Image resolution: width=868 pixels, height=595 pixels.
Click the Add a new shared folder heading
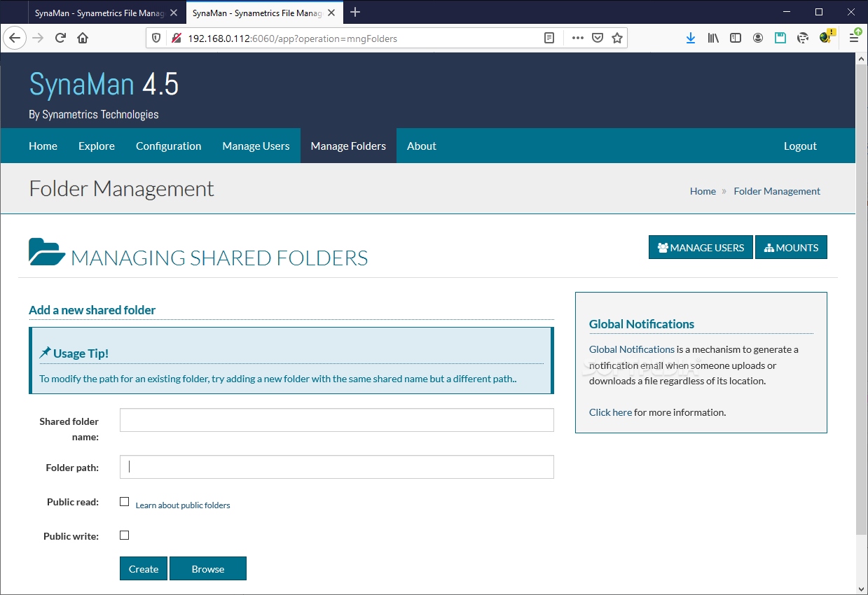click(x=92, y=309)
